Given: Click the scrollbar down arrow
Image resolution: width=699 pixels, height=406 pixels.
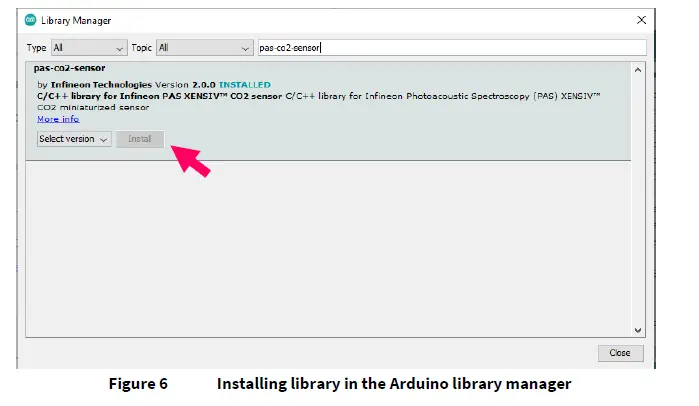Looking at the screenshot, I should [x=638, y=330].
